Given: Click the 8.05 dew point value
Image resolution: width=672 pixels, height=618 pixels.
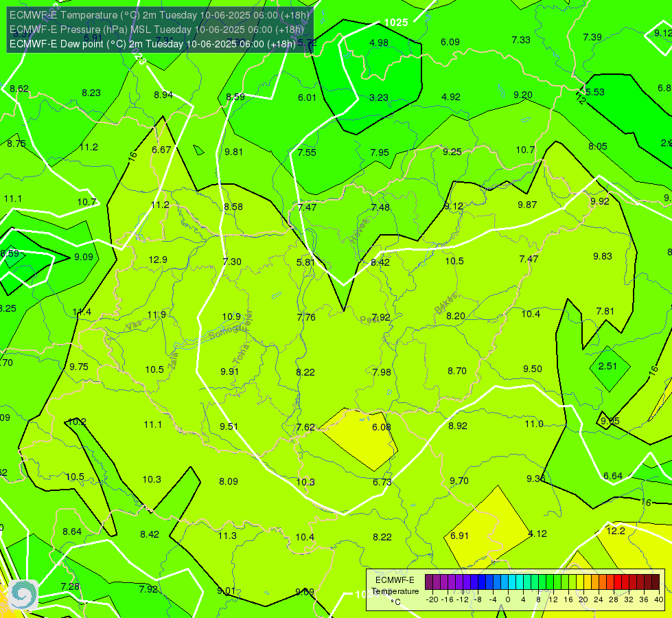Looking at the screenshot, I should coord(598,147).
